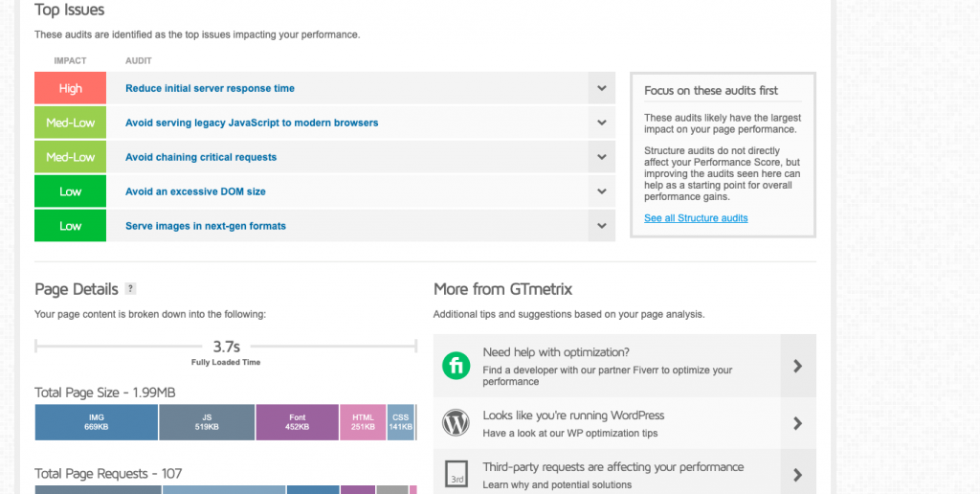Viewport: 980px width, 494px height.
Task: Open Reduce initial server response time audit
Action: tap(210, 88)
